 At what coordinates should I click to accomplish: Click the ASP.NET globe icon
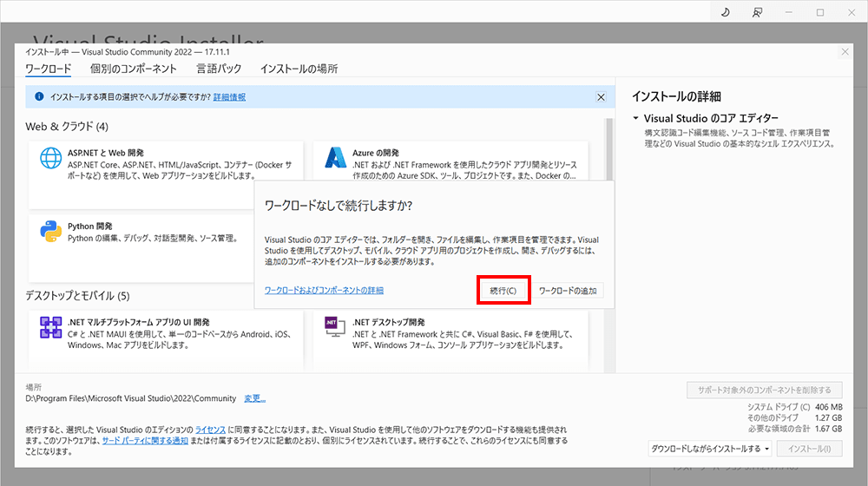coord(51,158)
